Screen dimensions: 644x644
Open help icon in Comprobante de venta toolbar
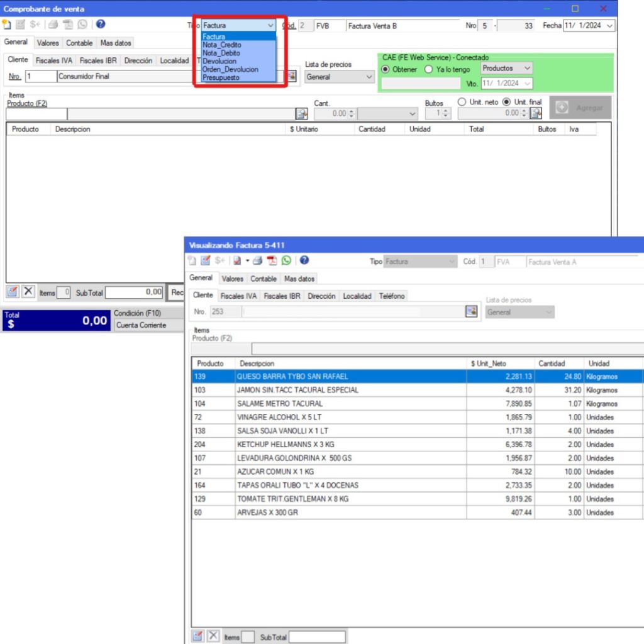click(101, 25)
